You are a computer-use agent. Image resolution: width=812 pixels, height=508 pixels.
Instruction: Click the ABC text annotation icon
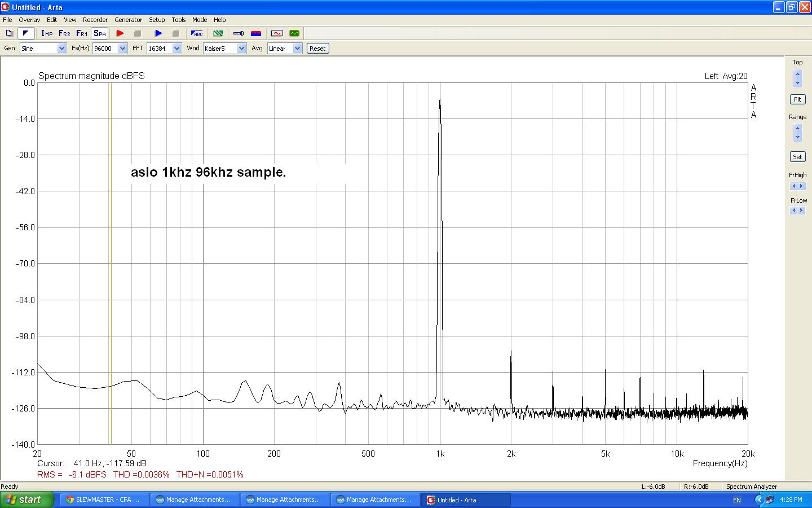(197, 33)
